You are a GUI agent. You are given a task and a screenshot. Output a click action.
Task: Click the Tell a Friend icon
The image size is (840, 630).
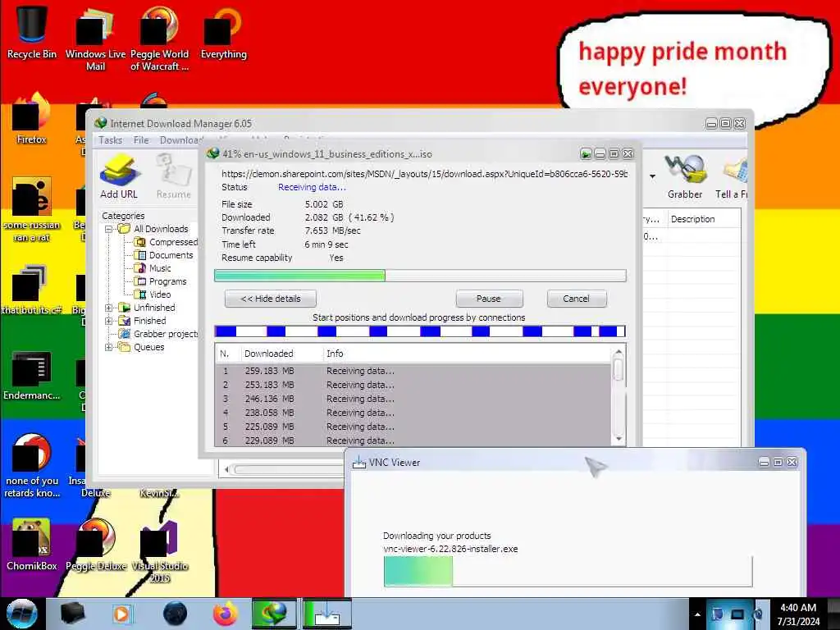point(732,177)
